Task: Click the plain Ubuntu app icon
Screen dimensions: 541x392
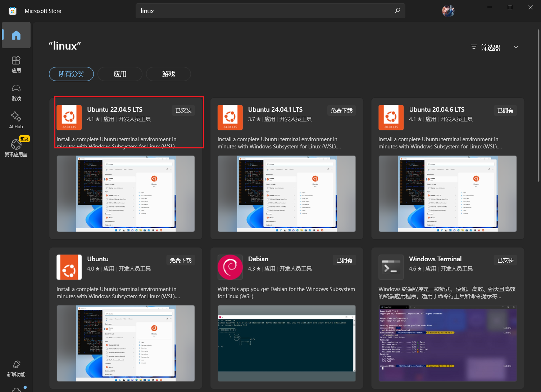Action: [x=69, y=267]
